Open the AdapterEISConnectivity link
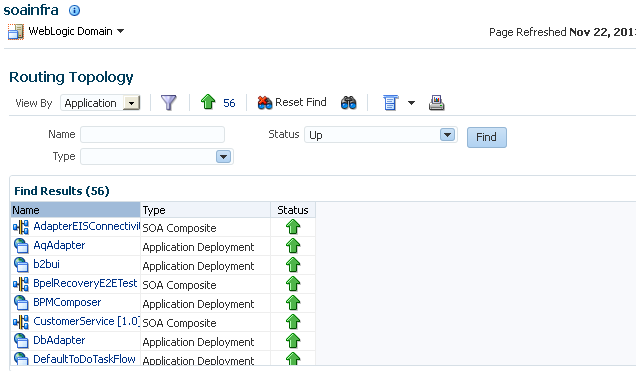Screen dimensions: 636x371 tap(87, 226)
